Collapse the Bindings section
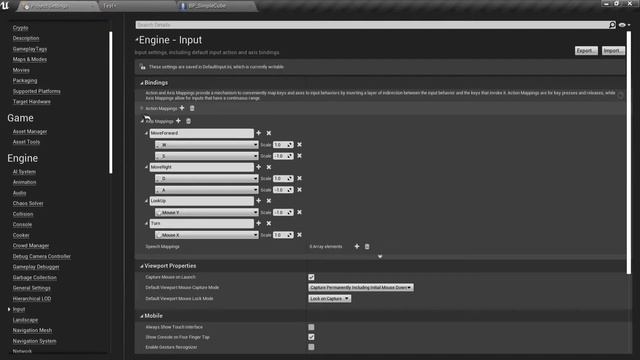The height and width of the screenshot is (360, 640). pos(142,83)
